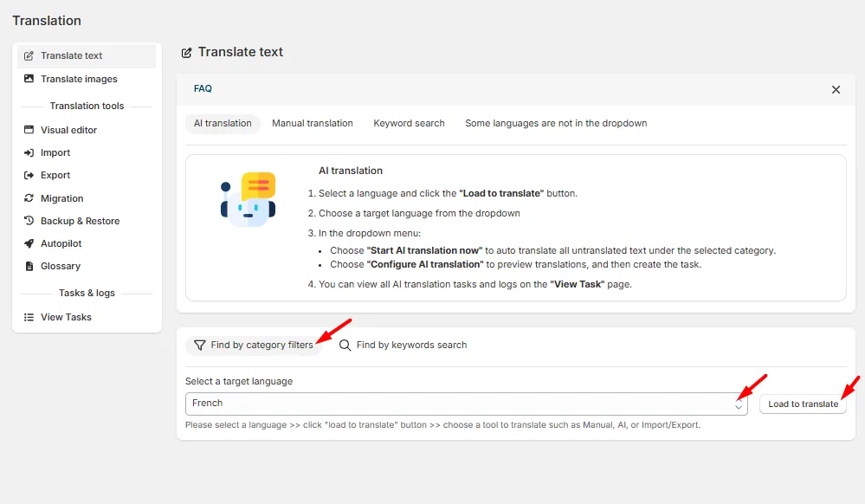Click the Export arrow icon
Image resolution: width=865 pixels, height=504 pixels.
(29, 175)
